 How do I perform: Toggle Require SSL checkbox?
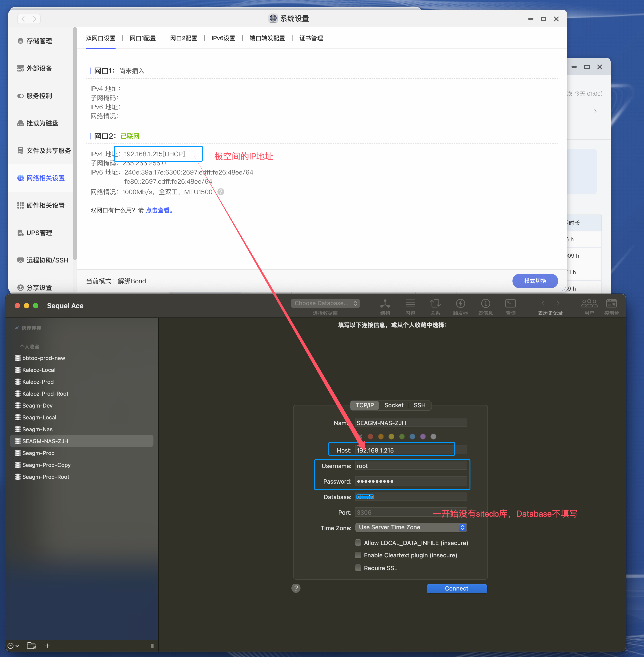click(x=358, y=568)
